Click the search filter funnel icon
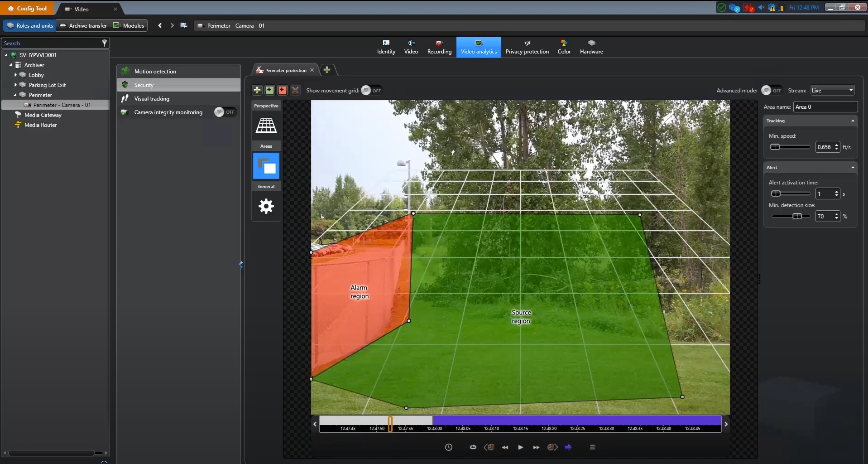The width and height of the screenshot is (868, 464). (x=105, y=43)
